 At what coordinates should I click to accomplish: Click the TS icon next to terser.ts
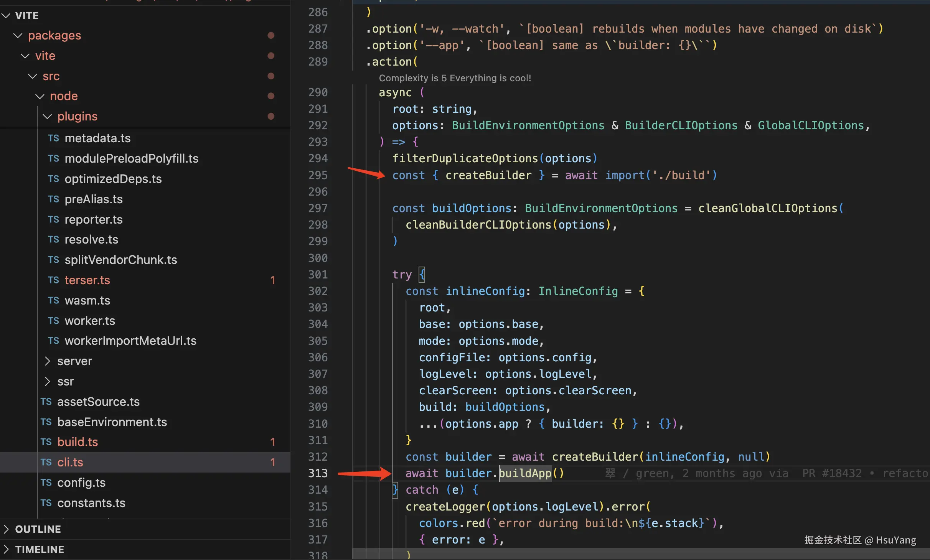tap(53, 280)
